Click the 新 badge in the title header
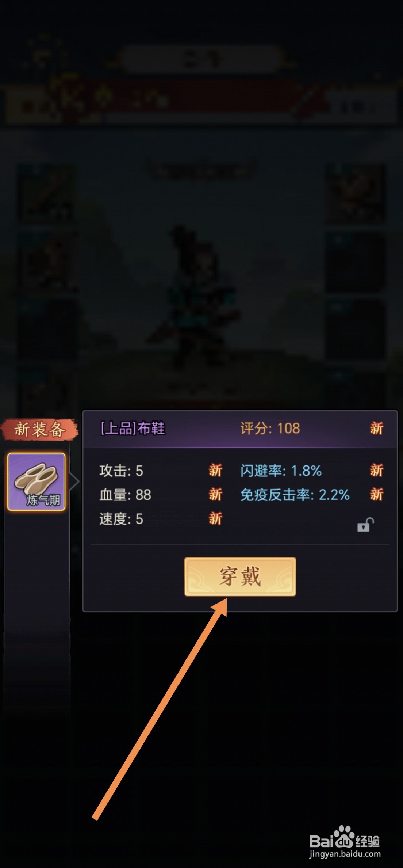 pos(377,428)
